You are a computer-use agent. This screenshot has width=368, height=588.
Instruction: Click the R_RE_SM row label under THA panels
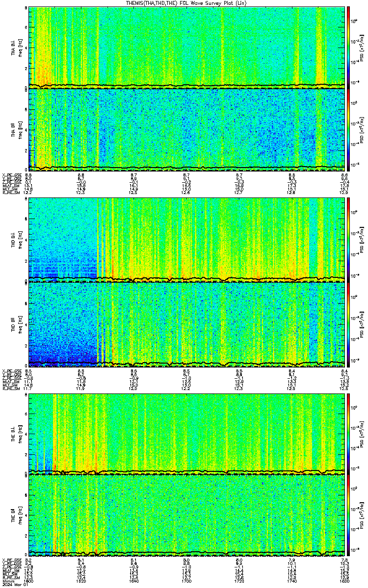(x=10, y=194)
